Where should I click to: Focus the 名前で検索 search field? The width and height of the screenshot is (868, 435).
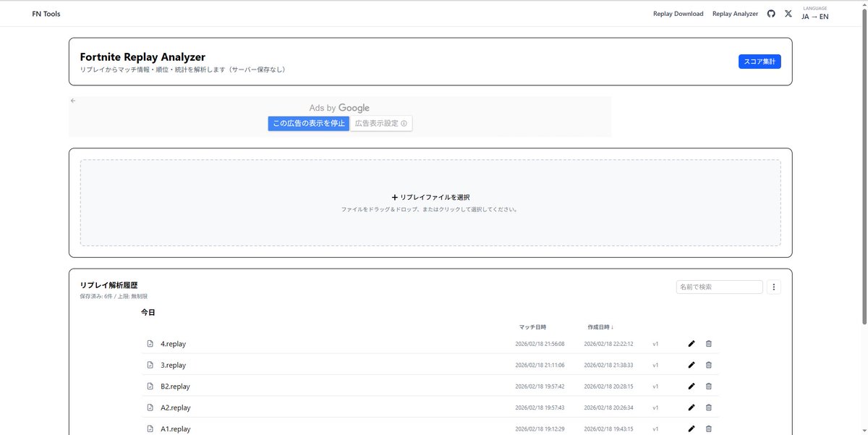[x=720, y=287]
